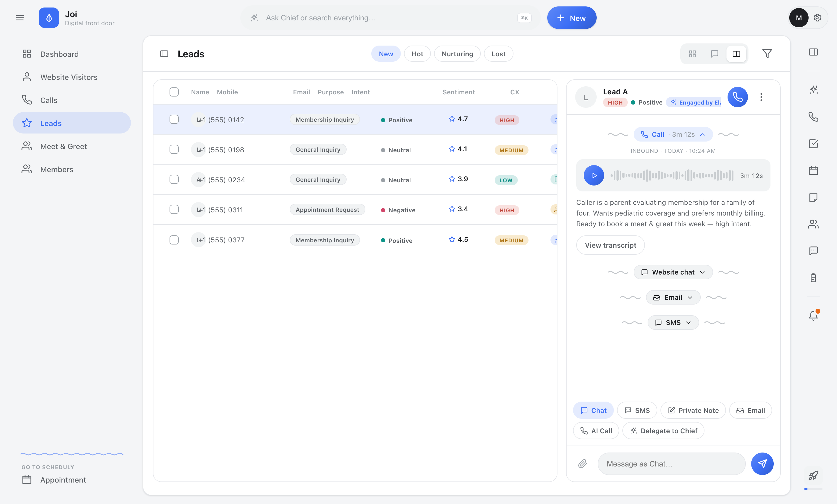Screen dimensions: 837x504
Task: Open the calendar icon in right rail
Action: 813,171
